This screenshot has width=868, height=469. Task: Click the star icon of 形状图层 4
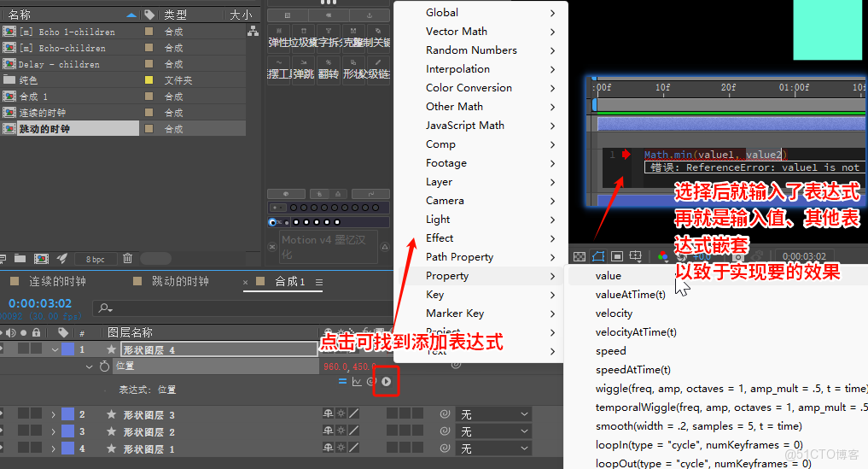pyautogui.click(x=111, y=349)
